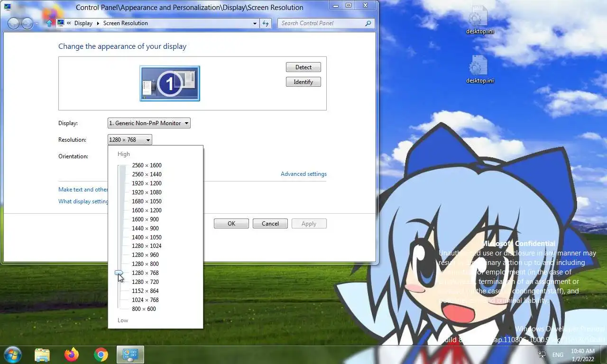Click the taskbar clock showing 10:40 AM
The width and height of the screenshot is (607, 364).
click(x=583, y=355)
